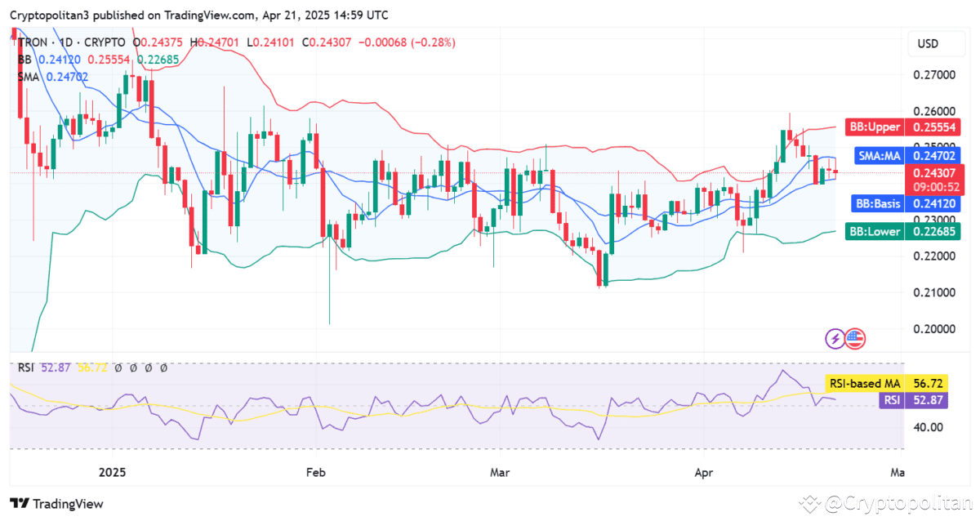Viewport: 980px width, 521px height.
Task: Click the US flag session icon
Action: (855, 338)
